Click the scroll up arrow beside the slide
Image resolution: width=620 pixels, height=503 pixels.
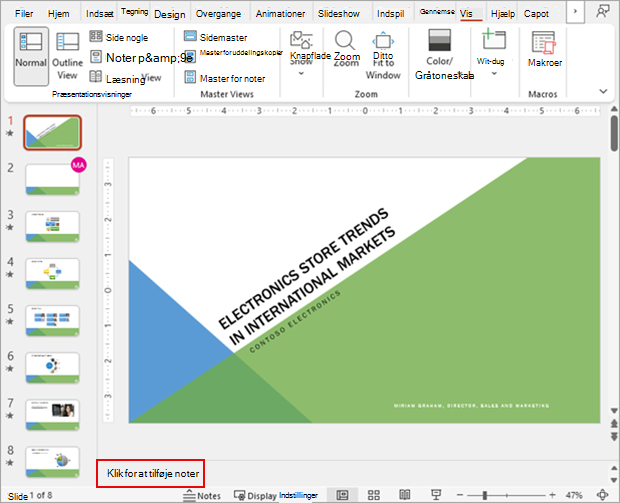point(614,108)
